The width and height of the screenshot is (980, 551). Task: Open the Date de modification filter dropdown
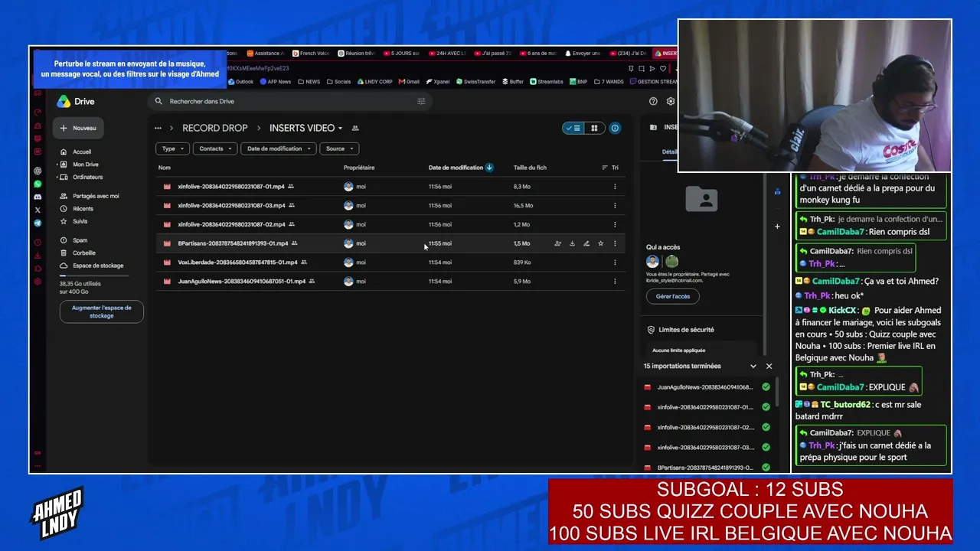click(279, 148)
